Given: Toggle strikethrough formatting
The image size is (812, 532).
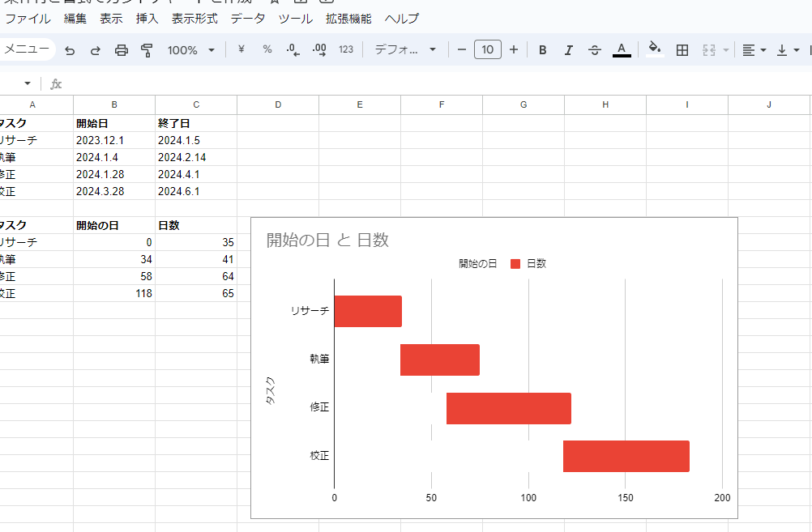Looking at the screenshot, I should [594, 50].
